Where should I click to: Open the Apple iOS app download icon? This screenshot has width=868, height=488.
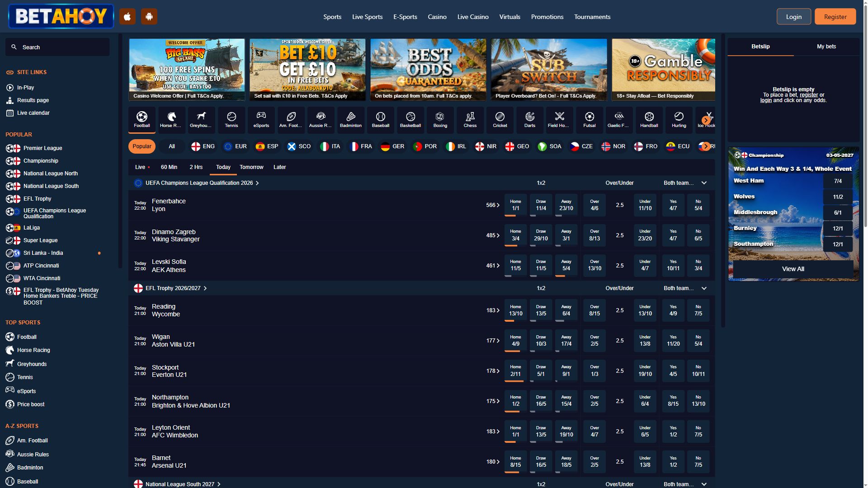(127, 17)
